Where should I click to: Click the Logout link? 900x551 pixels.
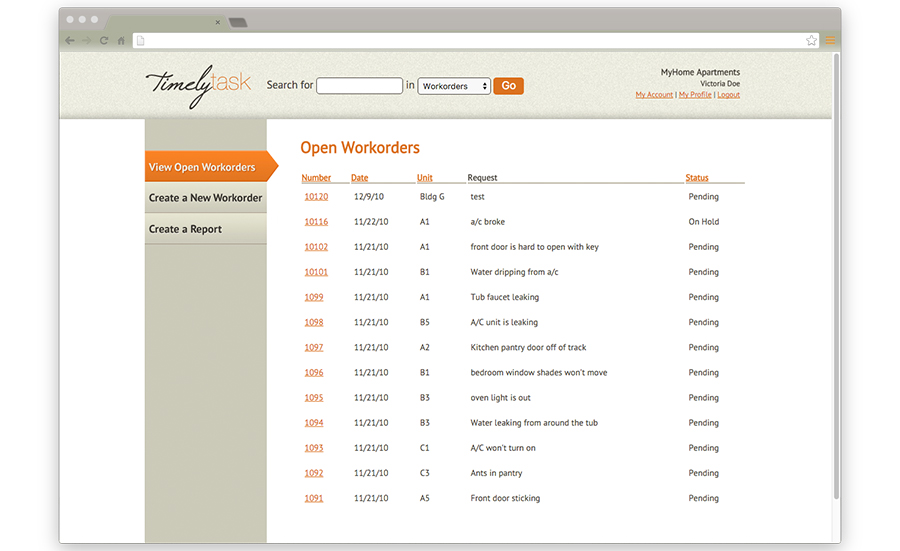(x=728, y=95)
